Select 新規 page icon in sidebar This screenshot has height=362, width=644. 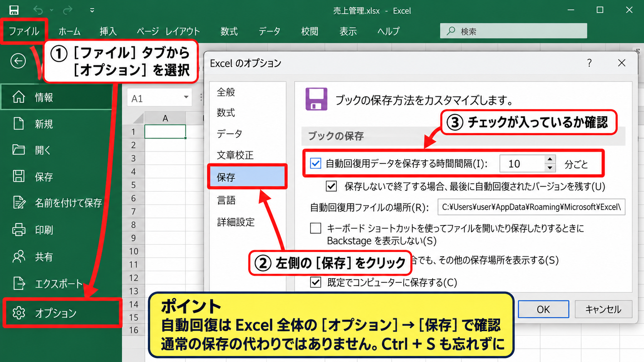click(x=18, y=123)
